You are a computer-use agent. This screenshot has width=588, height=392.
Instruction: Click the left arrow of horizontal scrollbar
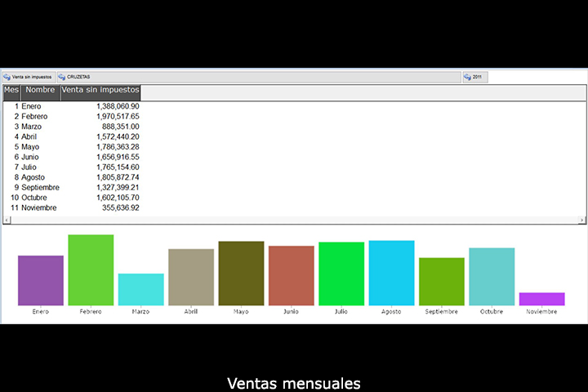coord(7,220)
